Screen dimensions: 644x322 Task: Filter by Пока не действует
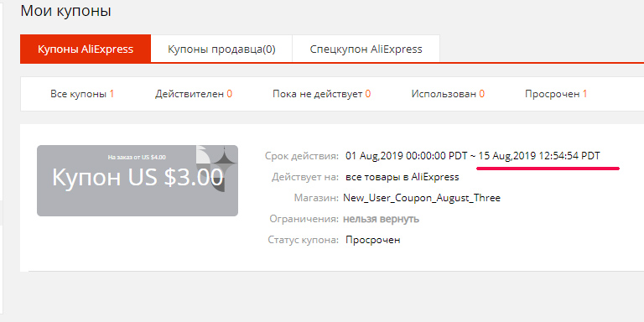(322, 94)
